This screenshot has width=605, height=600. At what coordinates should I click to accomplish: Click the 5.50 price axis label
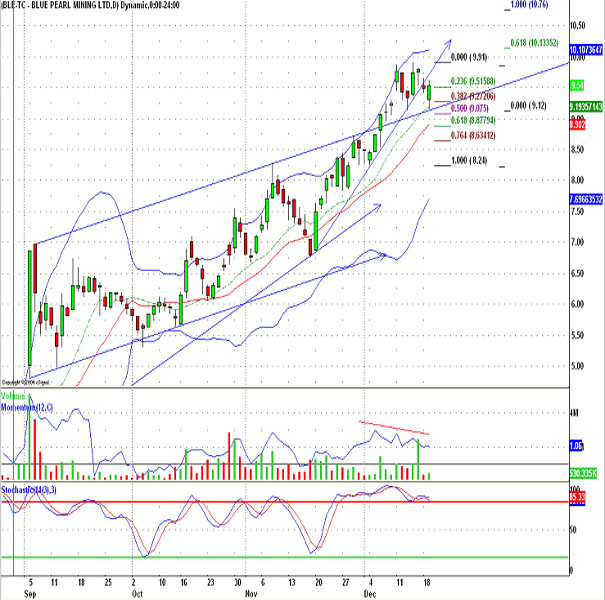click(578, 335)
